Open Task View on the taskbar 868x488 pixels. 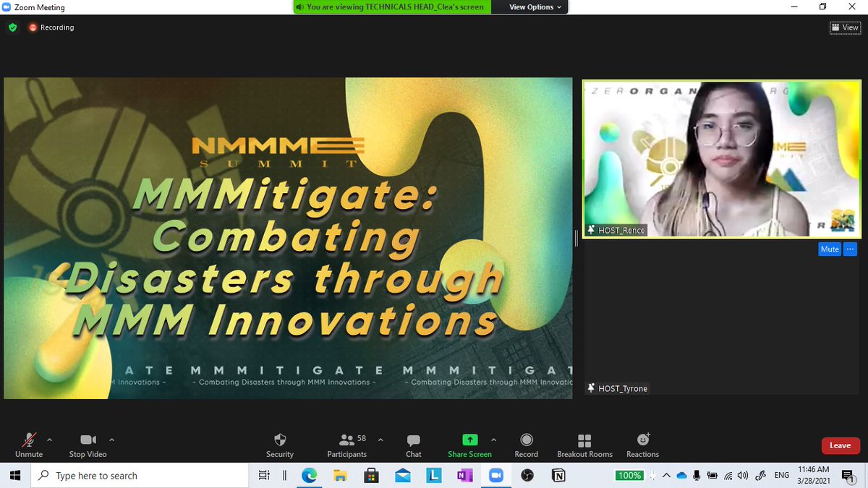click(264, 475)
